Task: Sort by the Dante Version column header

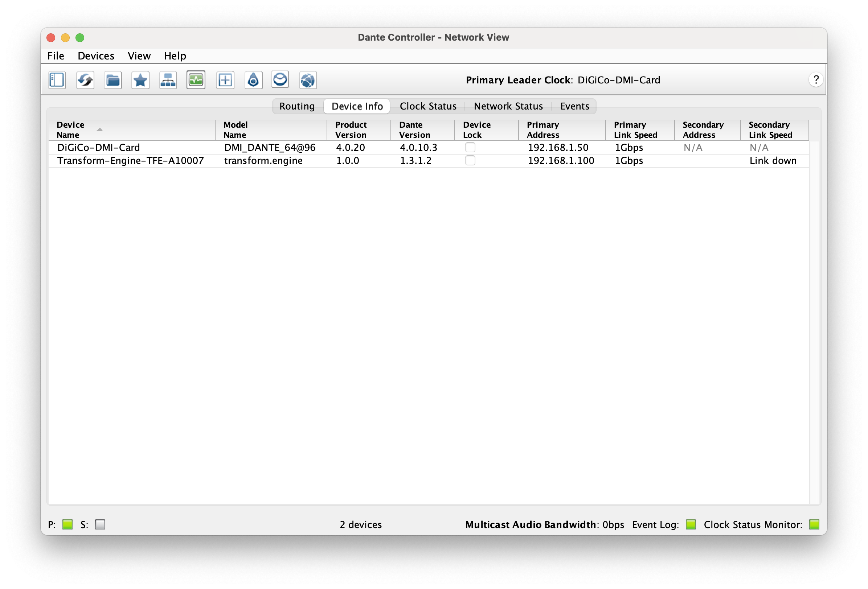Action: click(423, 130)
